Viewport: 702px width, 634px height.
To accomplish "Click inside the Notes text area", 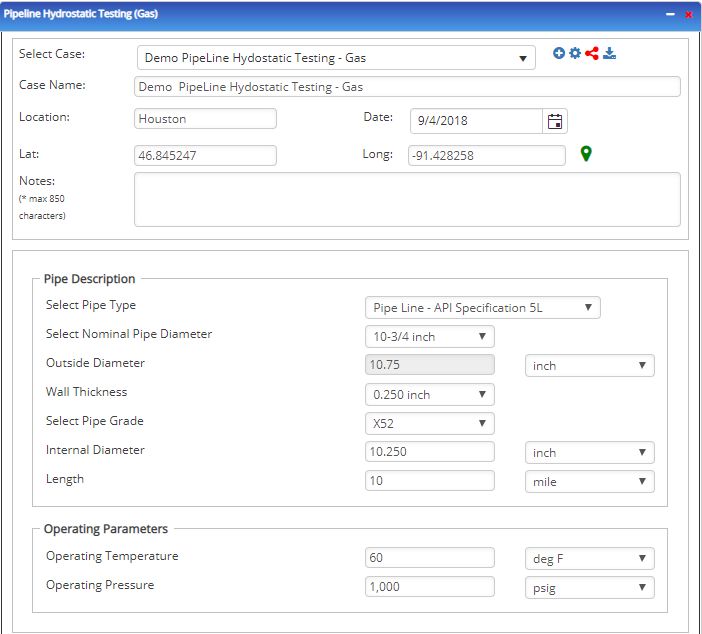I will coord(407,200).
